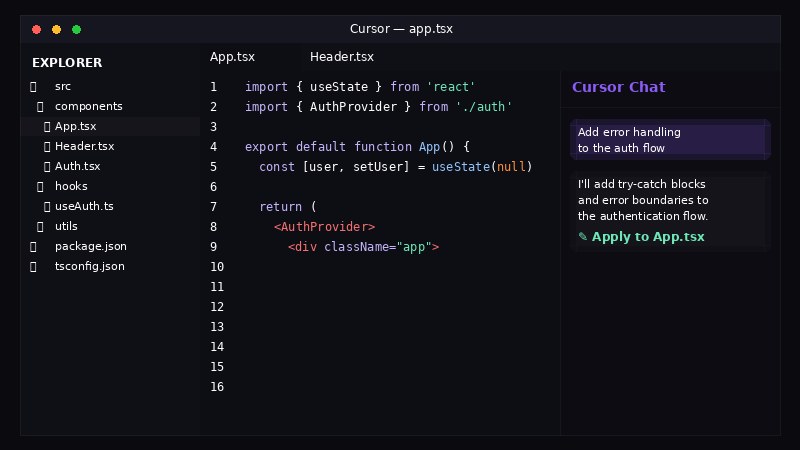Image resolution: width=800 pixels, height=450 pixels.
Task: Click the green maximize window button
Action: 77,30
